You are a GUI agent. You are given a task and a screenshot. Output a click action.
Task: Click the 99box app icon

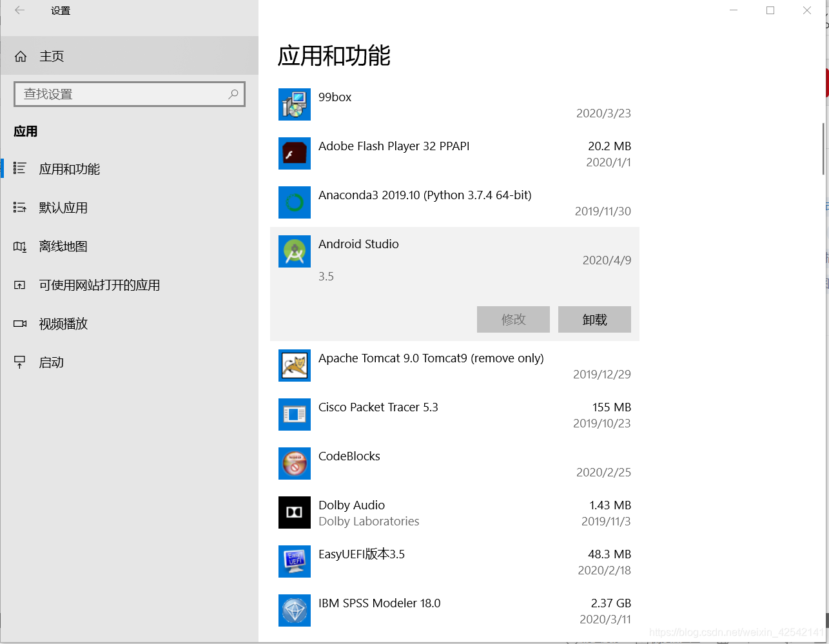(x=295, y=104)
